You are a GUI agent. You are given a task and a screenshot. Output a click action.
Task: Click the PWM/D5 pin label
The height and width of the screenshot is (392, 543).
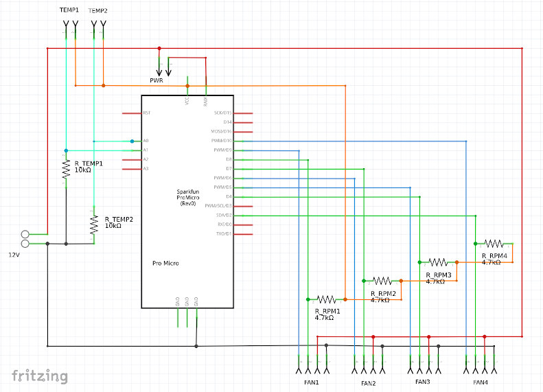(222, 187)
